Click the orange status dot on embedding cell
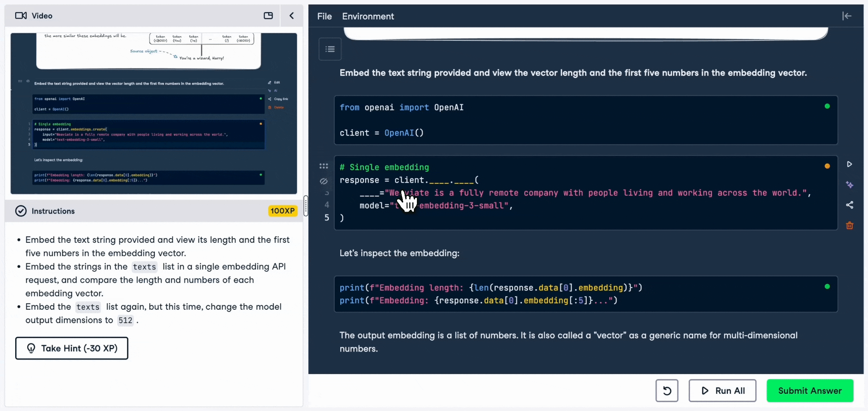868x411 pixels. pyautogui.click(x=827, y=166)
